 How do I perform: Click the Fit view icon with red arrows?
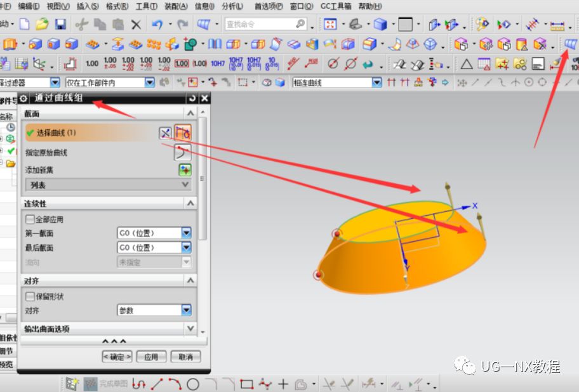[330, 25]
